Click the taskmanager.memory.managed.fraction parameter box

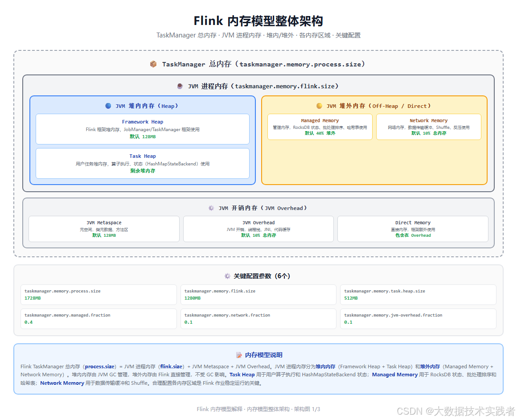point(98,319)
